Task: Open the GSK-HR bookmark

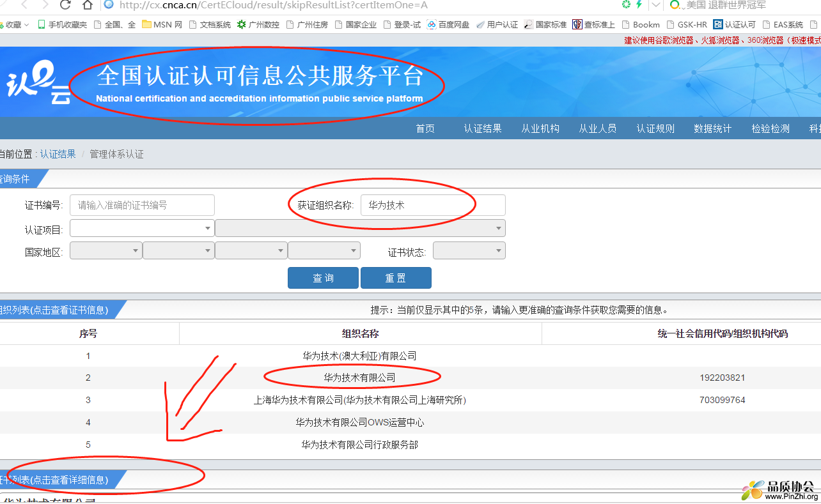Action: pos(687,25)
